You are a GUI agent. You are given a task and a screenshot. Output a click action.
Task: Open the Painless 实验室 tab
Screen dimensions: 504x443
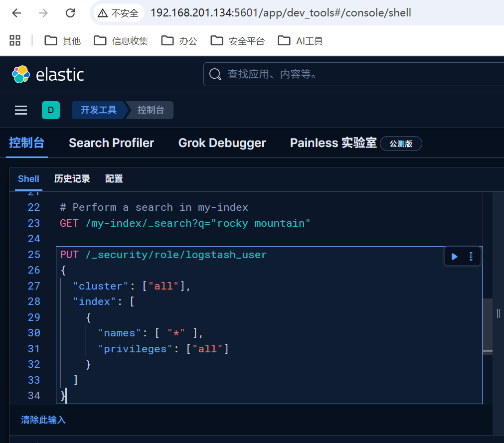(x=333, y=143)
